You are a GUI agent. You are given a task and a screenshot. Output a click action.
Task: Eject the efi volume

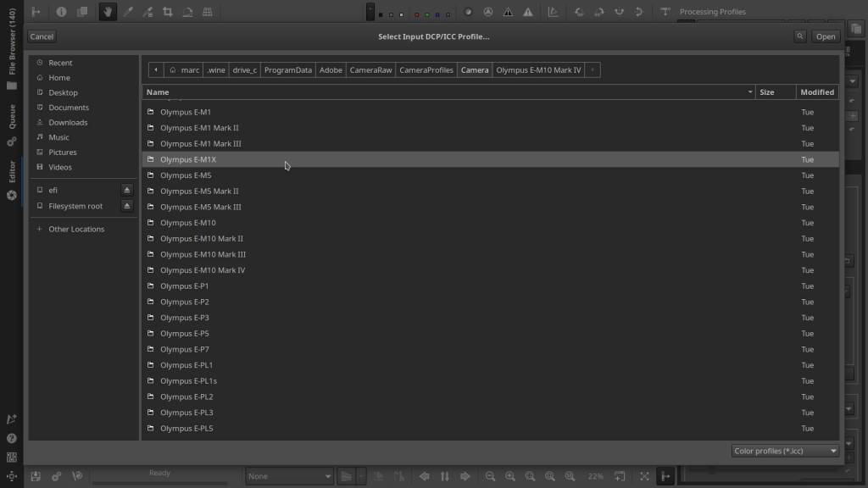click(x=127, y=190)
